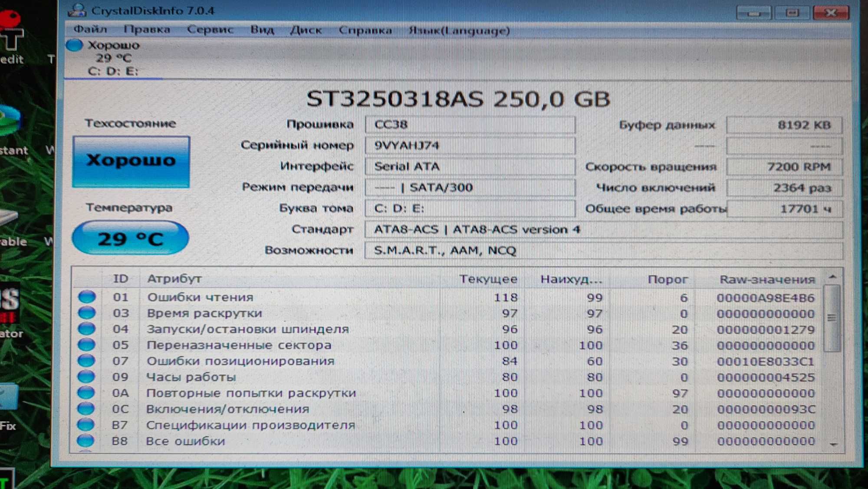Click the Режим передачи field SATA/300
Viewport: 868px width, 489px height.
[470, 188]
